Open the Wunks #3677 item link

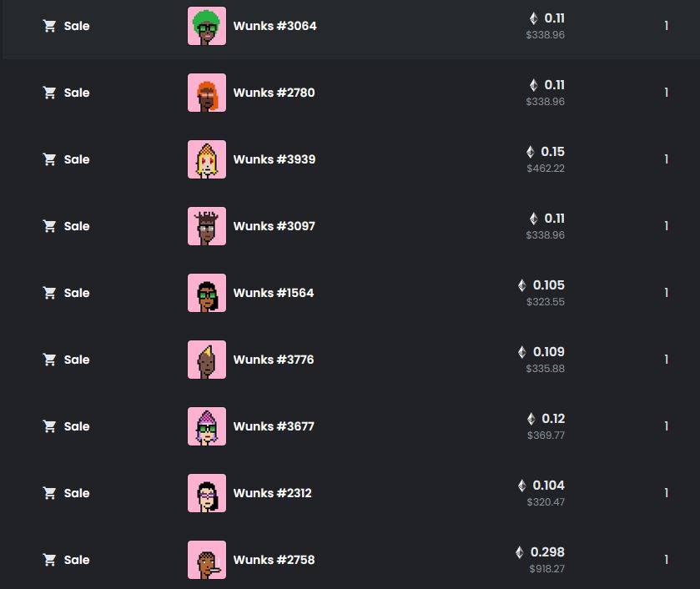[273, 426]
